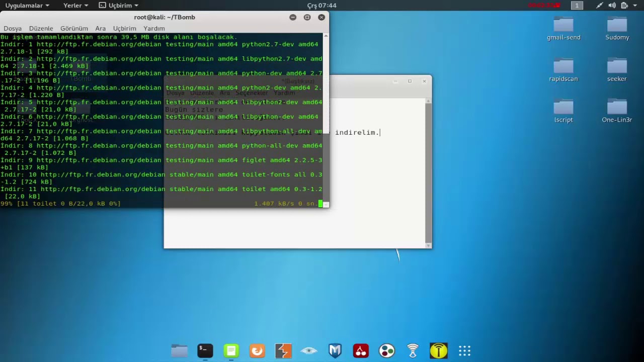Maximize the TBomb terminal window
The width and height of the screenshot is (644, 362).
pyautogui.click(x=307, y=17)
